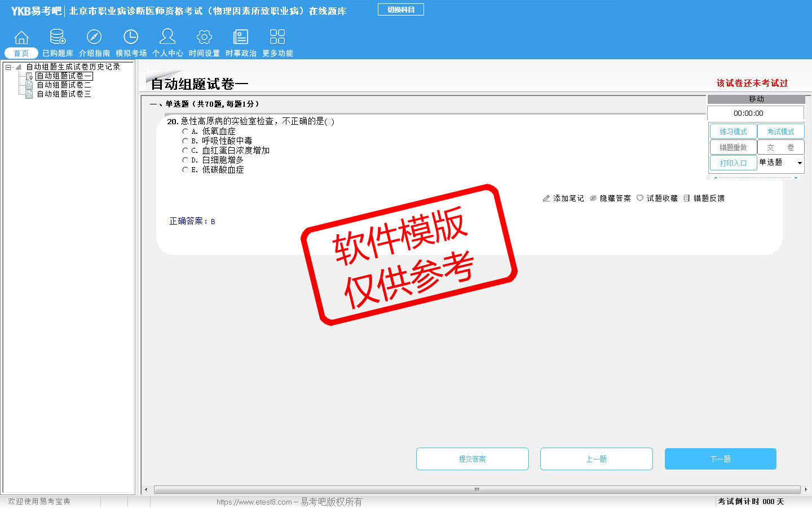
Task: Click the 欢迎使用易考宝典 status text
Action: 39,501
